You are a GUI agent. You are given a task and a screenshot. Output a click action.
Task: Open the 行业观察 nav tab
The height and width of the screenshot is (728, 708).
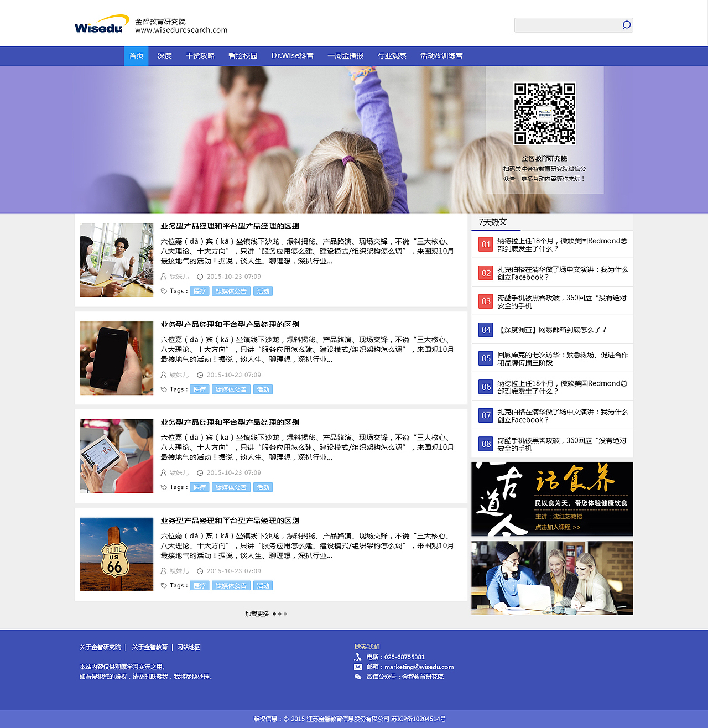pos(392,56)
